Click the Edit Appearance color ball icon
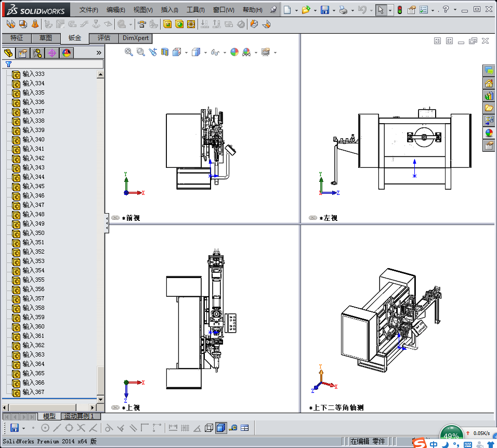The width and height of the screenshot is (497, 448). [x=234, y=52]
